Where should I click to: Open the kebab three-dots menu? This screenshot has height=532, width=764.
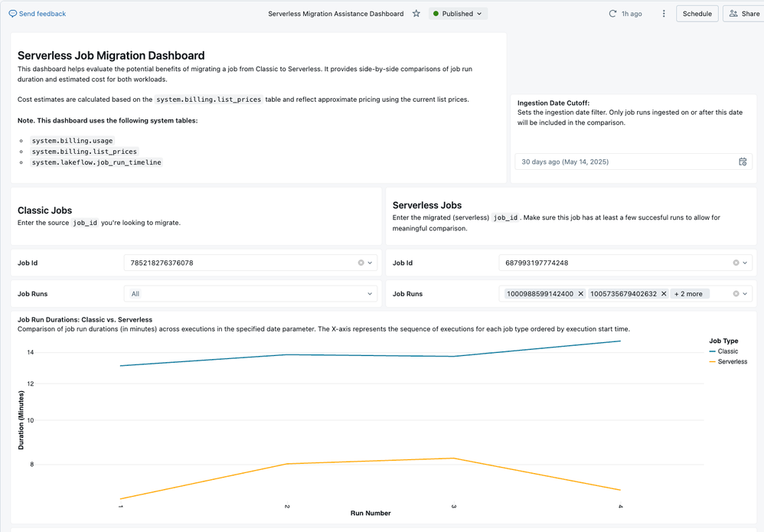(x=664, y=14)
